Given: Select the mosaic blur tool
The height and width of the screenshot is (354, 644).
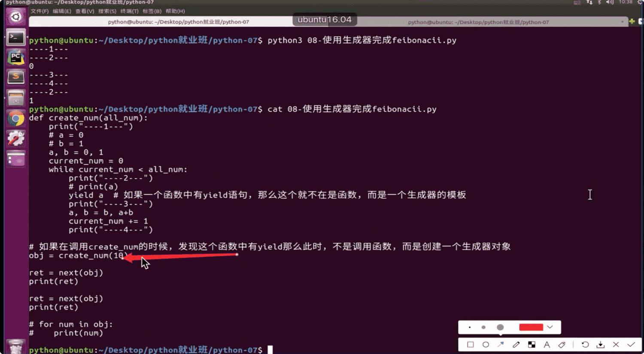Looking at the screenshot, I should pyautogui.click(x=532, y=345).
